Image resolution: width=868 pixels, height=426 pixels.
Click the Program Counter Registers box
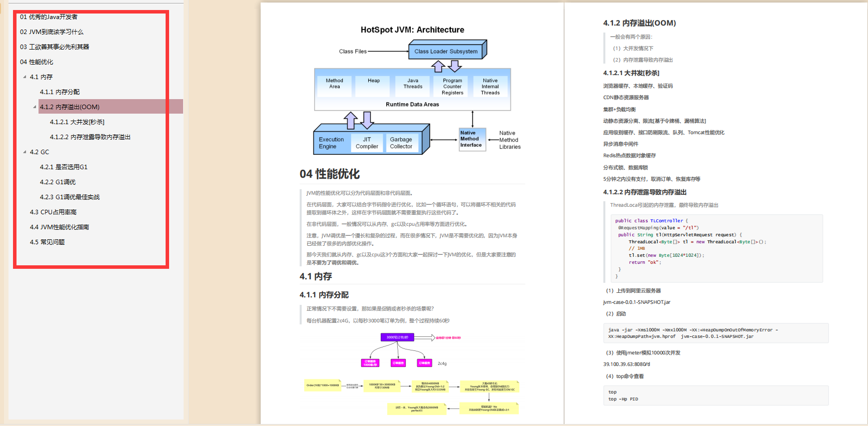coord(452,86)
